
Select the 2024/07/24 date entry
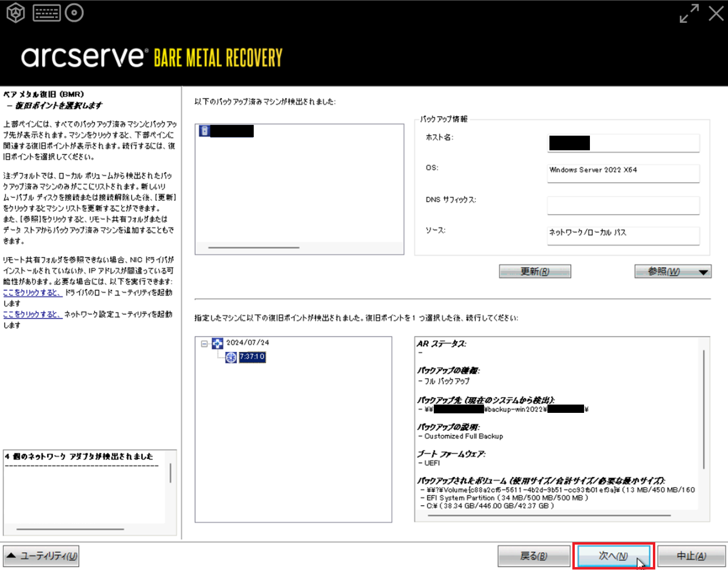click(248, 343)
